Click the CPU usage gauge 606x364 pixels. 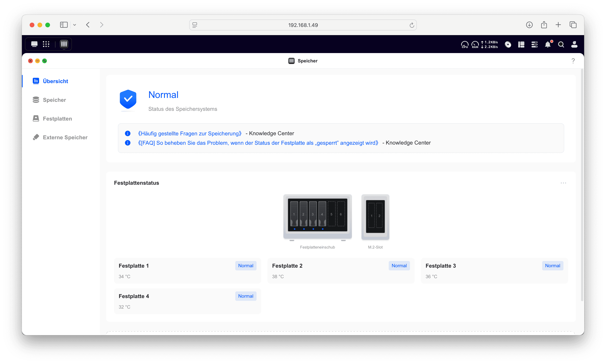coord(465,44)
